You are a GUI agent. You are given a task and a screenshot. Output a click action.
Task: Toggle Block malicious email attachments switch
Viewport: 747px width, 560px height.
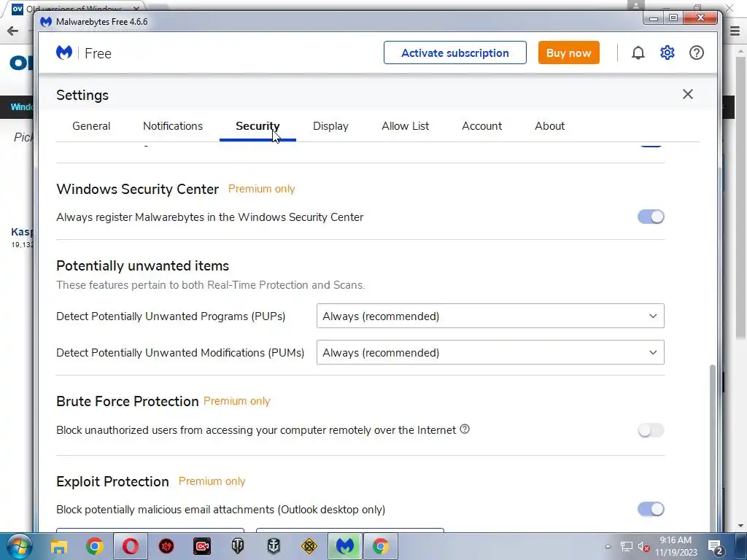(x=651, y=509)
